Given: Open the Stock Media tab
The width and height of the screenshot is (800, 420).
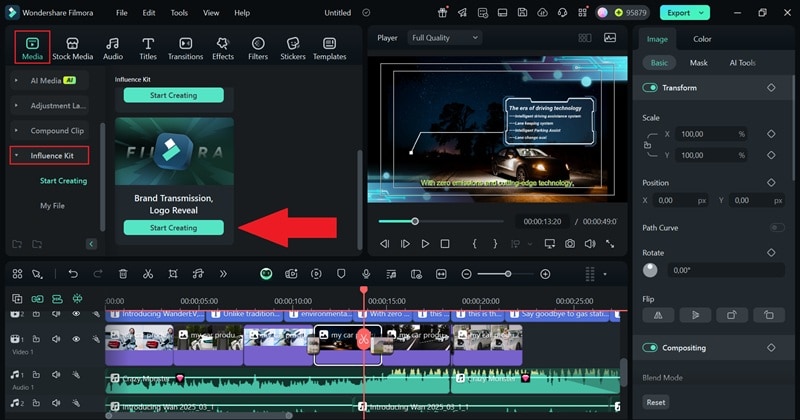Looking at the screenshot, I should click(72, 48).
